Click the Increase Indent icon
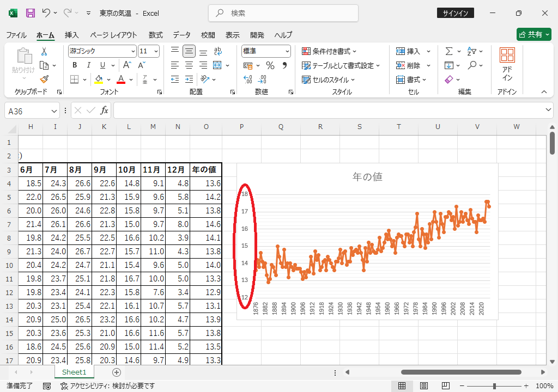This screenshot has width=558, height=392. tap(189, 79)
